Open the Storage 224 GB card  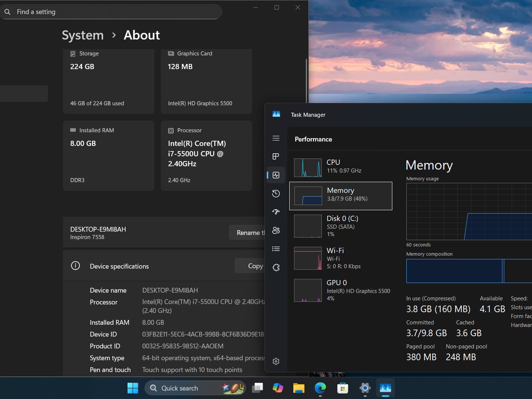click(109, 81)
